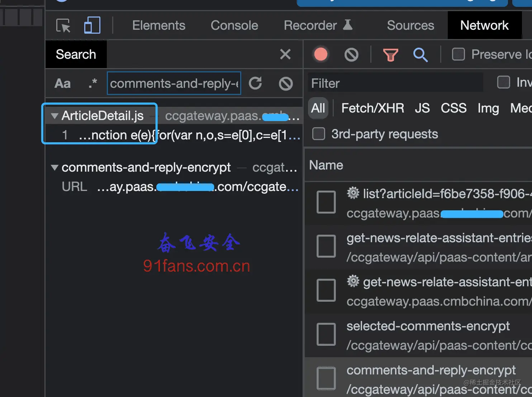Open ArticleDetail.js line 1 match
Screen dimensions: 532x397
(x=174, y=135)
